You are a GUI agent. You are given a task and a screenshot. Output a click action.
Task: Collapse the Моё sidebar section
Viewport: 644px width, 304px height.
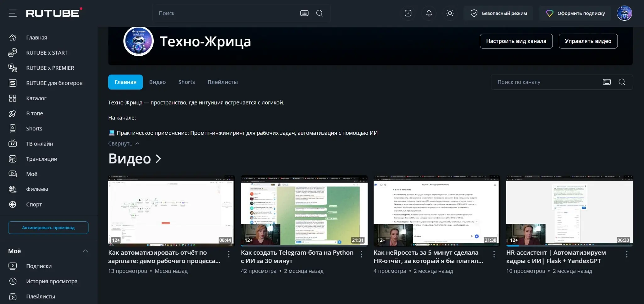(x=85, y=251)
